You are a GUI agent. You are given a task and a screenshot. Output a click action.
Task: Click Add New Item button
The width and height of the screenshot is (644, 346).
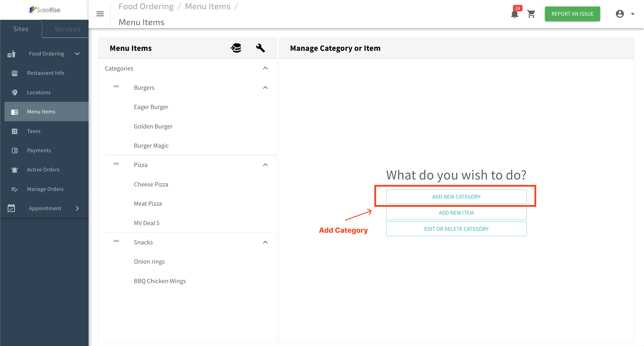point(456,213)
